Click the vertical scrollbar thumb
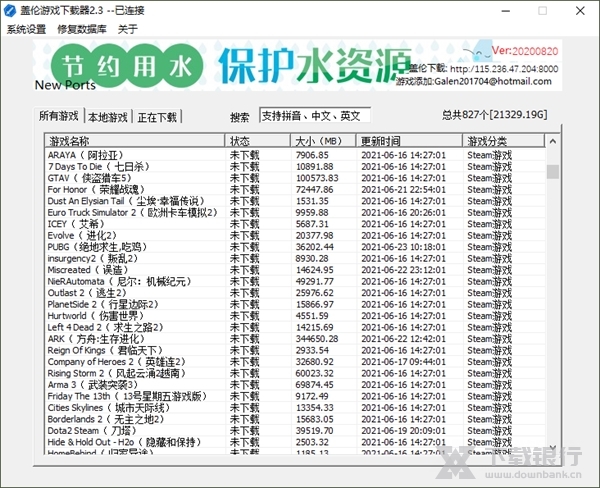 click(553, 171)
